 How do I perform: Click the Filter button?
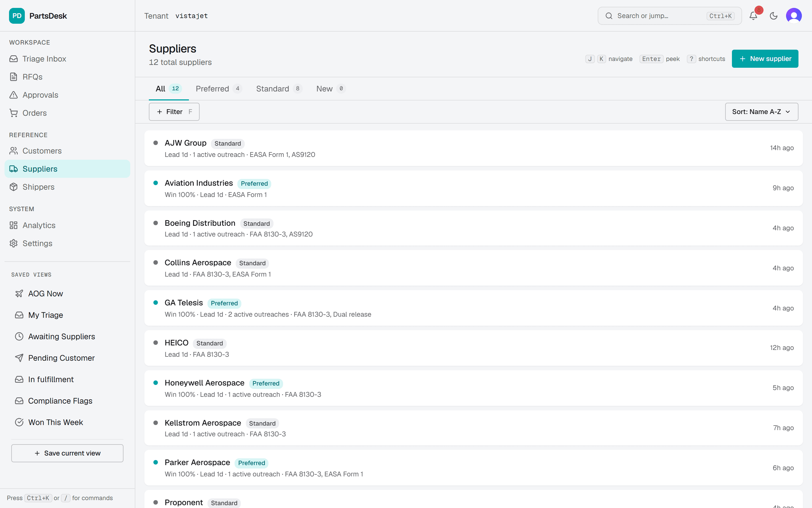tap(174, 112)
